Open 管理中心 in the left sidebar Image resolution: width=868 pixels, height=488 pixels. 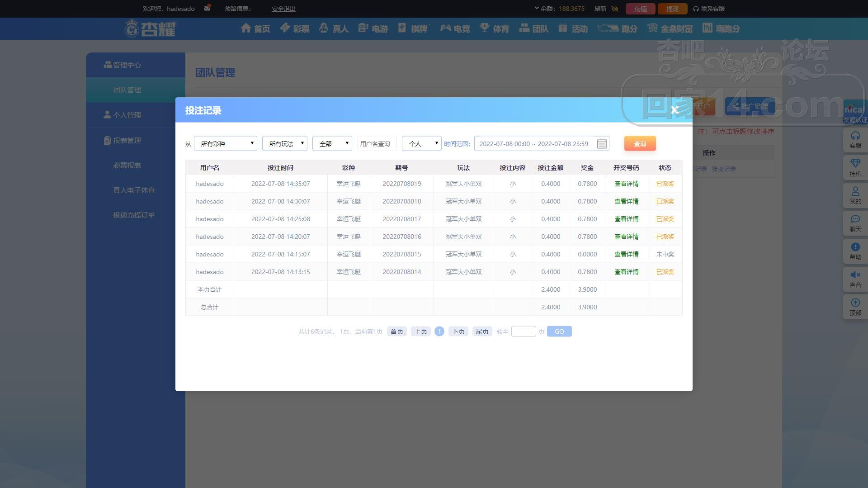(x=136, y=65)
